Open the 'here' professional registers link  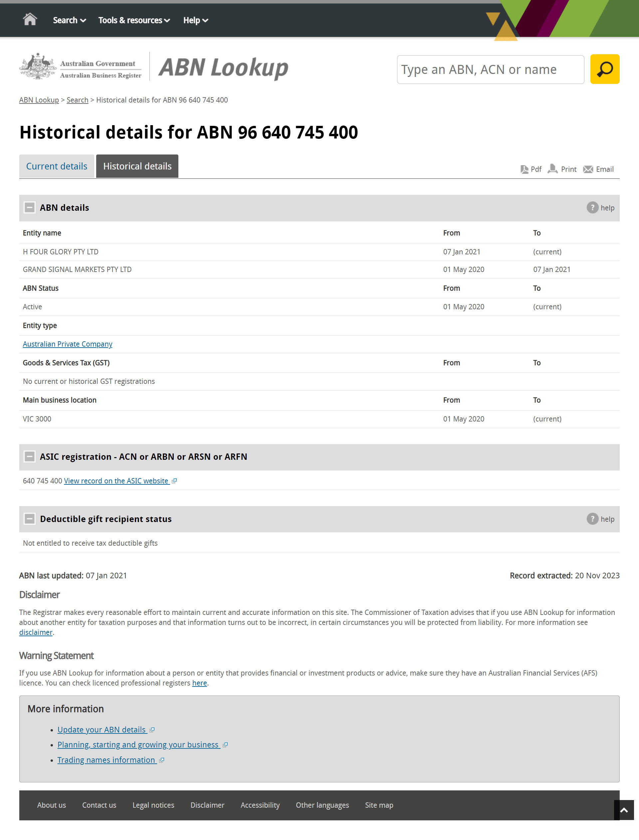tap(199, 683)
